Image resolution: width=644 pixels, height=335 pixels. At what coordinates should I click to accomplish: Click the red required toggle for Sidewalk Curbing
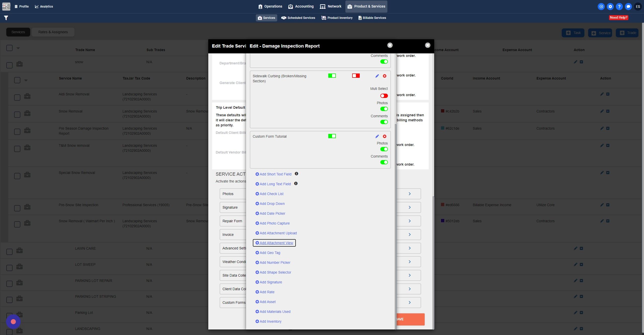tap(356, 76)
